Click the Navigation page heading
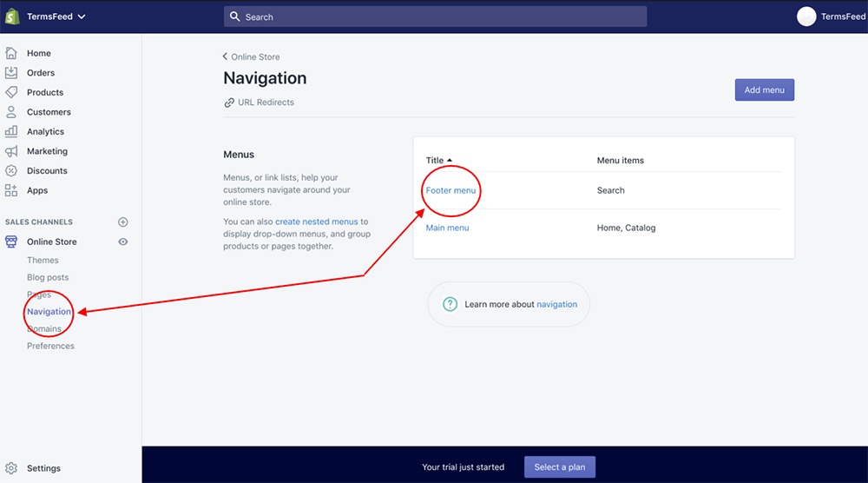The height and width of the screenshot is (483, 868). tap(265, 78)
